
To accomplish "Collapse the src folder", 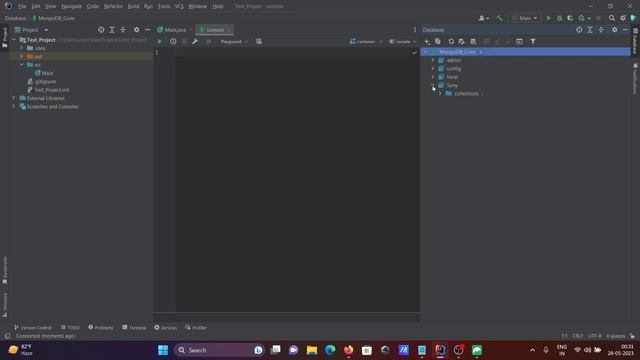I will [22, 65].
